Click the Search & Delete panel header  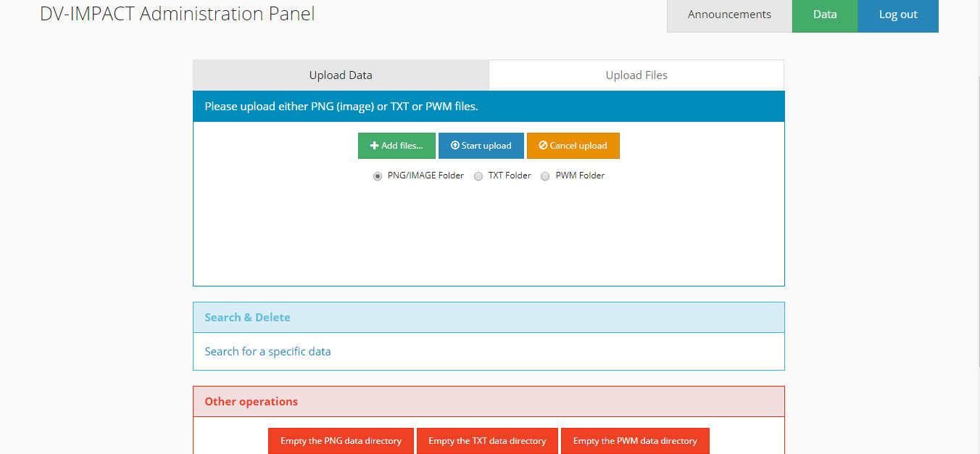pos(489,318)
